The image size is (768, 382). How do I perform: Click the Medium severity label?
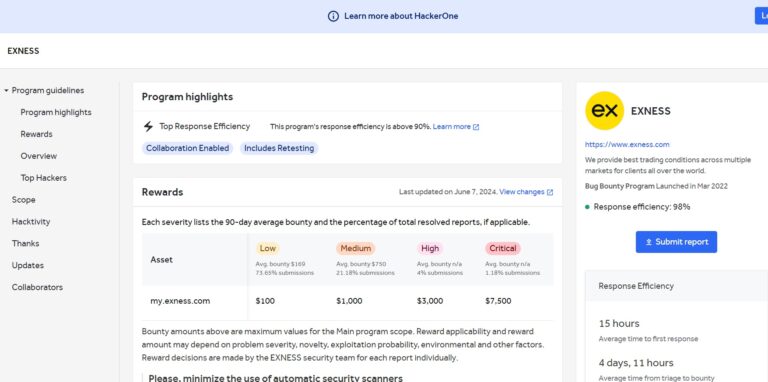pyautogui.click(x=356, y=248)
